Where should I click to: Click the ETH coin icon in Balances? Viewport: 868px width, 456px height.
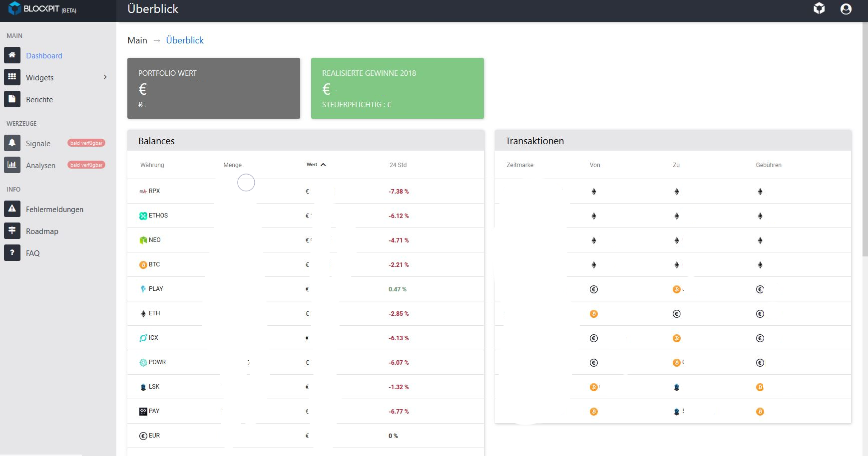(143, 314)
